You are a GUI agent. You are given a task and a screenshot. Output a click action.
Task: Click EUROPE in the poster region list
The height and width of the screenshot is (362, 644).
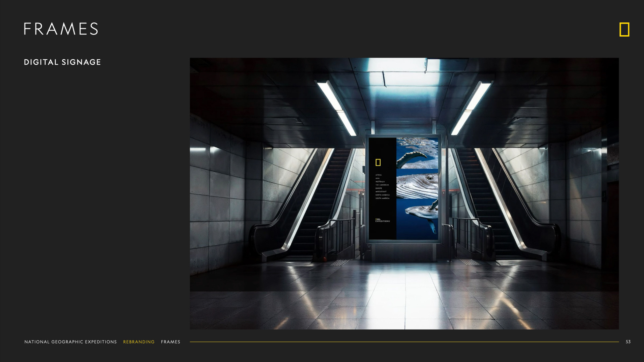[379, 188]
